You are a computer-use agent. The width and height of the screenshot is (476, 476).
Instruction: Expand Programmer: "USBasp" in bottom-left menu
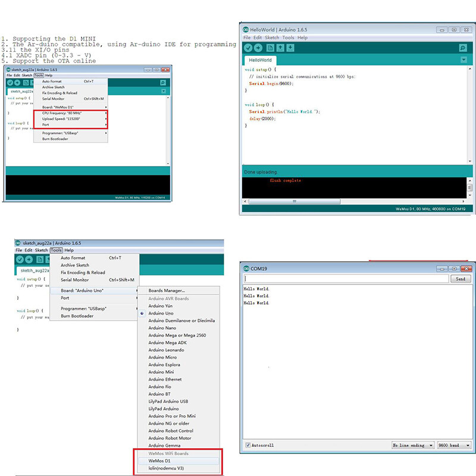(95, 308)
